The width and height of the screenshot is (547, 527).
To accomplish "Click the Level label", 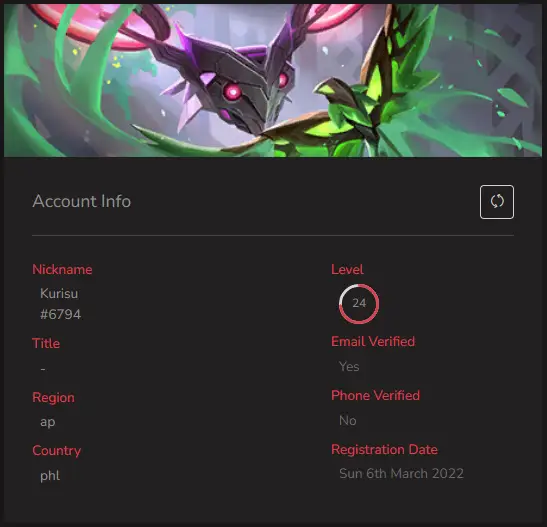I will pyautogui.click(x=347, y=270).
